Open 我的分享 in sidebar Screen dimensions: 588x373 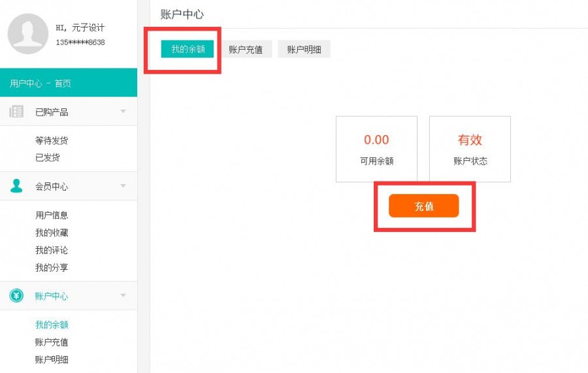pos(52,268)
